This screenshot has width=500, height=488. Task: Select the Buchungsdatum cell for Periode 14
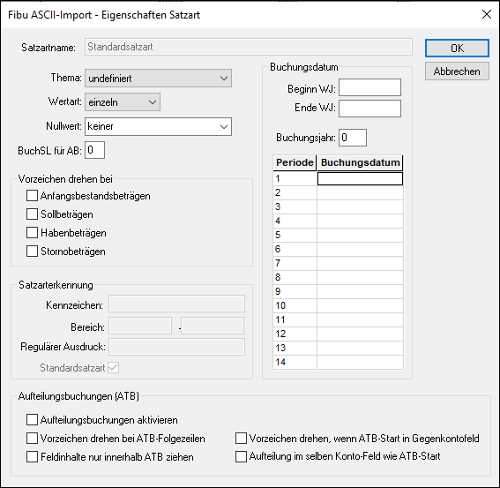click(x=360, y=362)
